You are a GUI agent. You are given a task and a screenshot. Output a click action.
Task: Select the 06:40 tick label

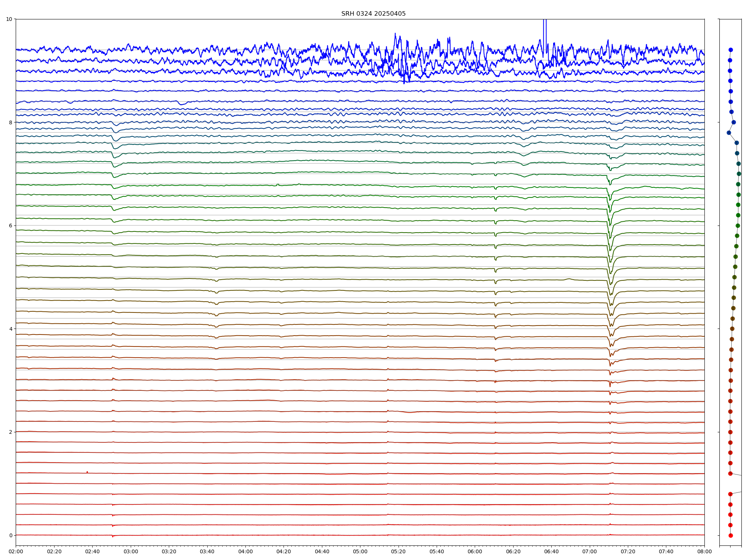click(x=551, y=551)
